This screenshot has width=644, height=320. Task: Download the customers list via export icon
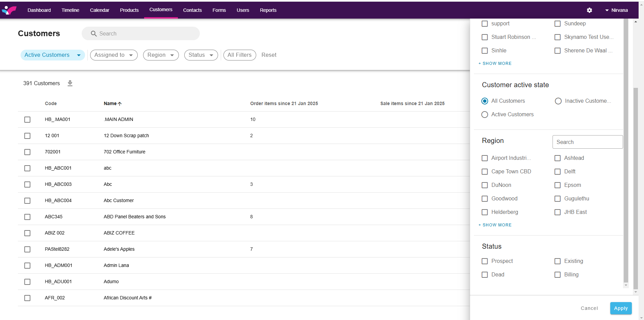(70, 83)
